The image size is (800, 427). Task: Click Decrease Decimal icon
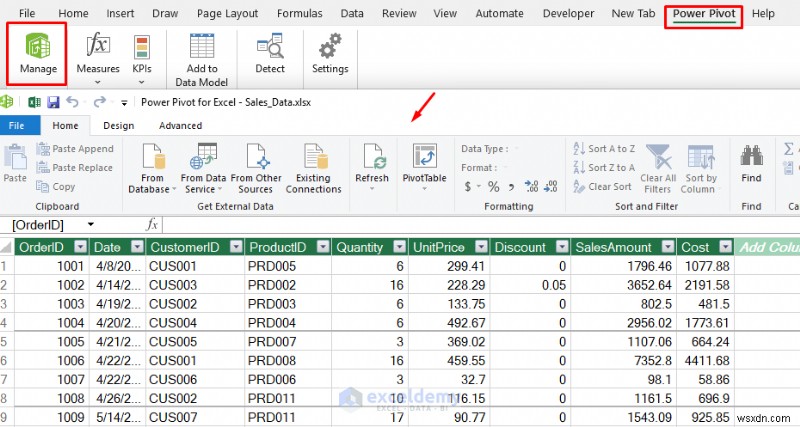(x=551, y=187)
